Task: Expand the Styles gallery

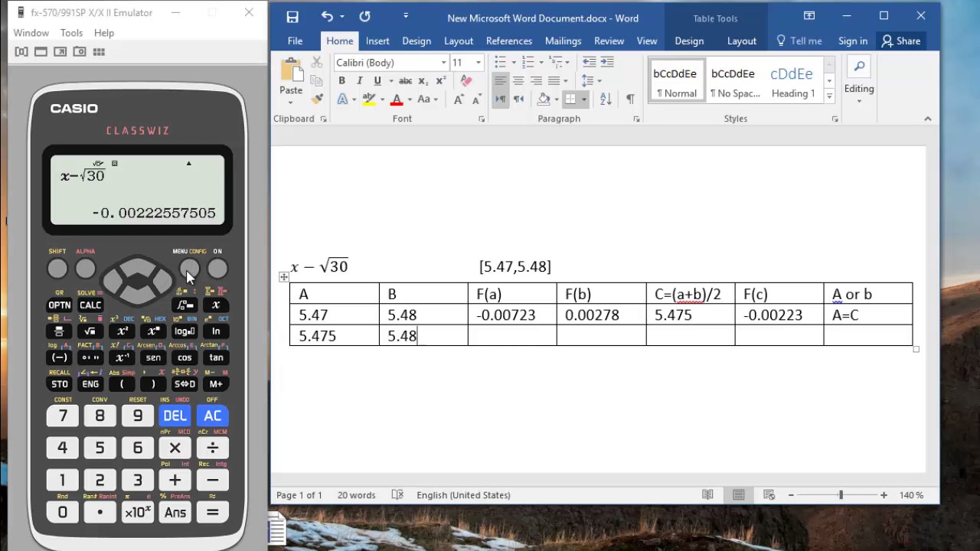Action: pyautogui.click(x=829, y=96)
